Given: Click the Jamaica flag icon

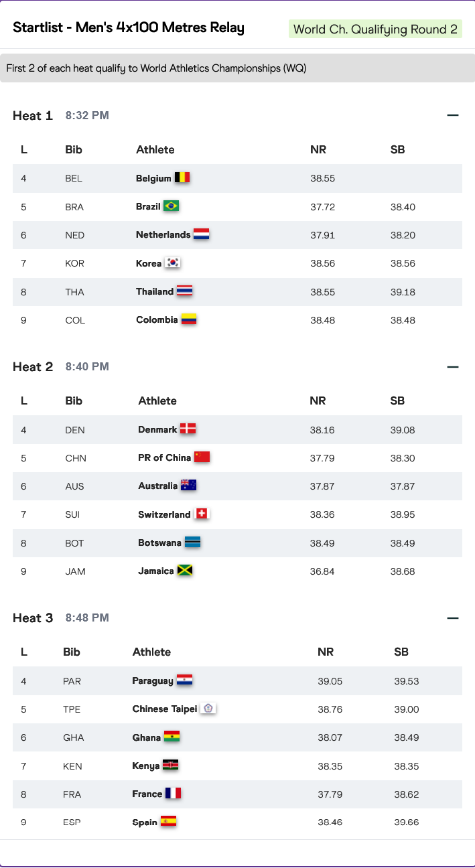Looking at the screenshot, I should point(185,571).
